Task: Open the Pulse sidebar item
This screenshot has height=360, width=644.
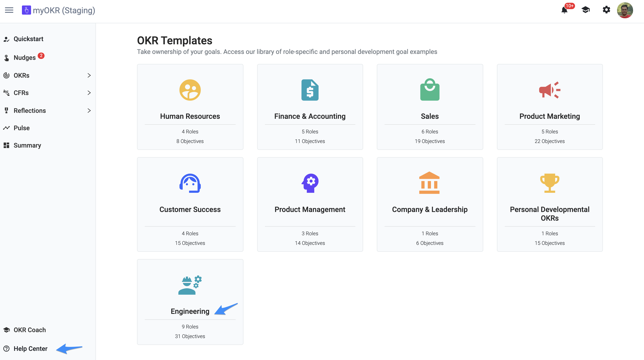Action: pos(21,128)
